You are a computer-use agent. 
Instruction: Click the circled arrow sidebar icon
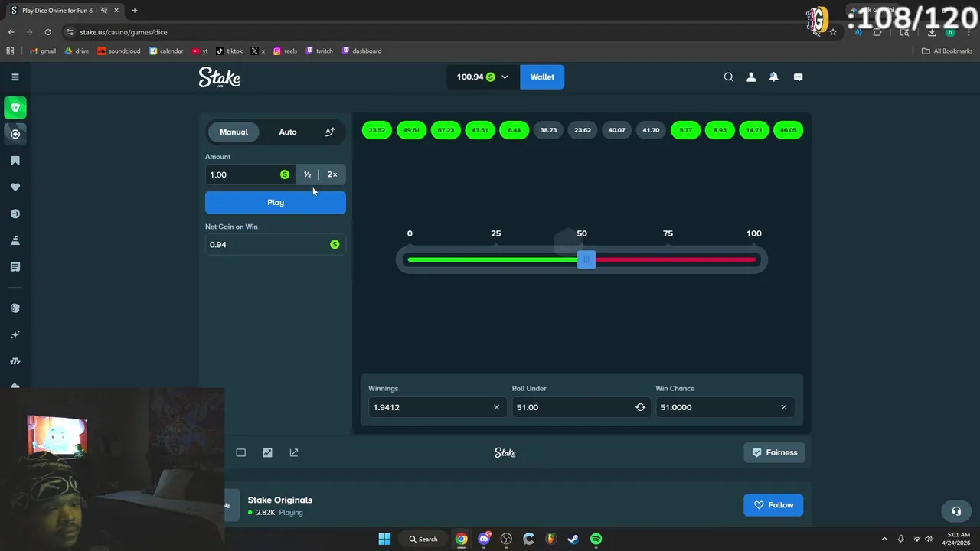click(15, 214)
